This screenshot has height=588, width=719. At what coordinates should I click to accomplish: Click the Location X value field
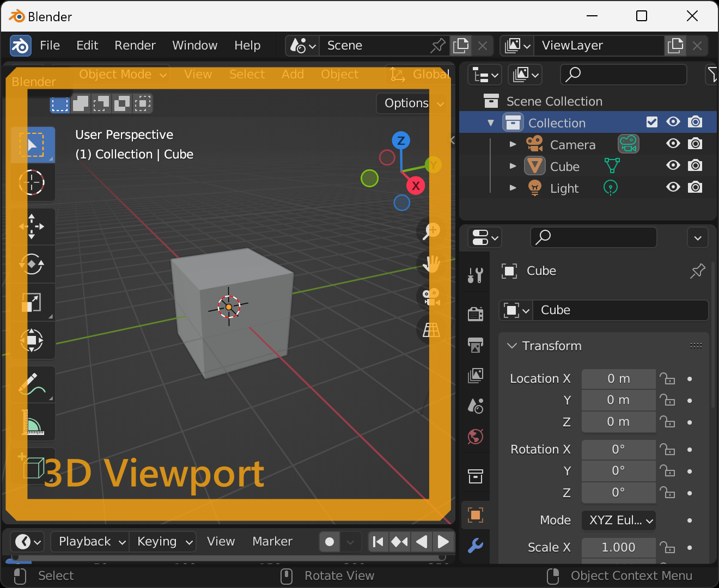pos(619,379)
